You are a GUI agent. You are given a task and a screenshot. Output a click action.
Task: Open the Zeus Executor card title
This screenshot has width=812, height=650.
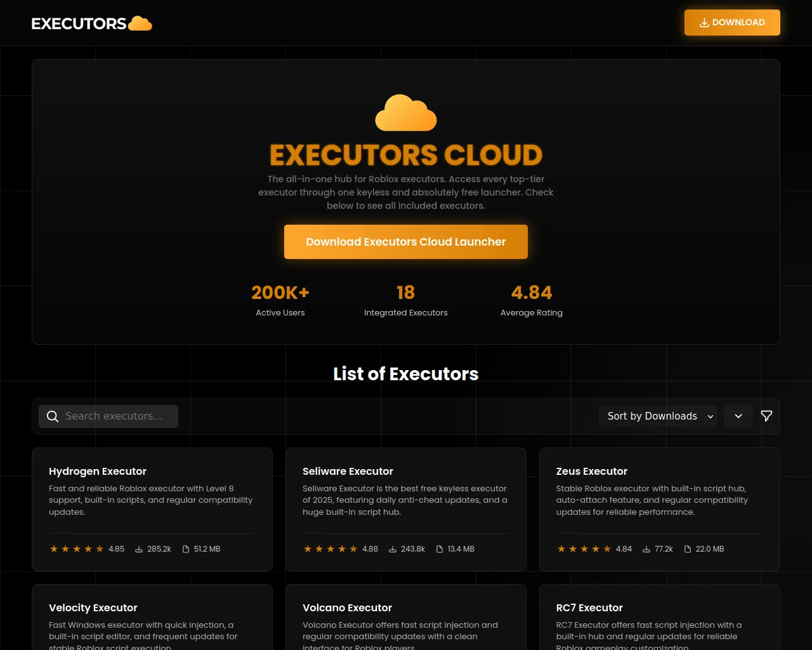pos(592,471)
